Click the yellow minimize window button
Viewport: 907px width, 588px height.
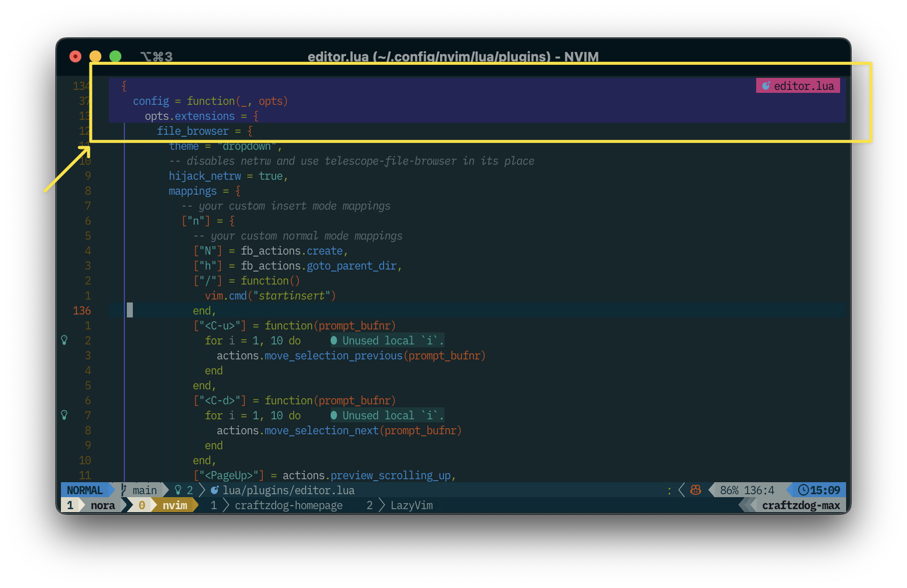[x=95, y=56]
